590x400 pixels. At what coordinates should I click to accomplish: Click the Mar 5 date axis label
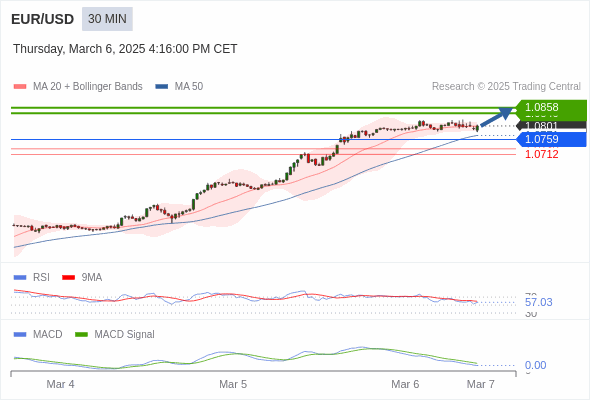click(233, 384)
